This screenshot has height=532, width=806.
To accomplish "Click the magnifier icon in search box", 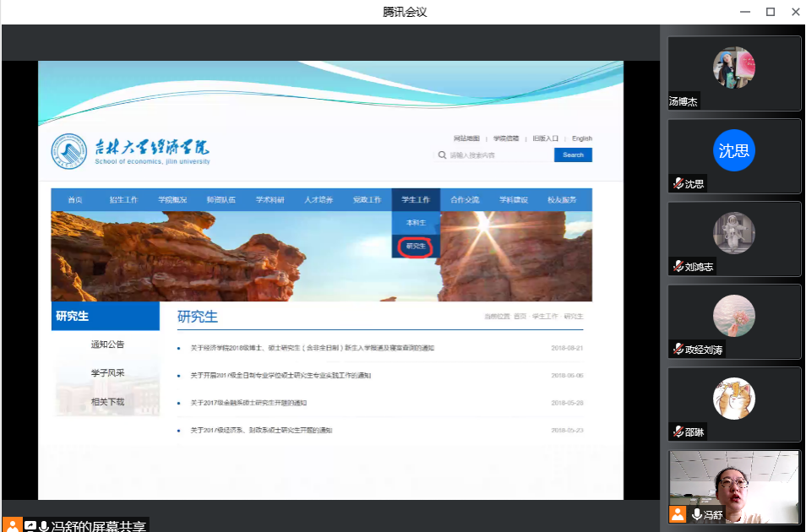I will 442,155.
